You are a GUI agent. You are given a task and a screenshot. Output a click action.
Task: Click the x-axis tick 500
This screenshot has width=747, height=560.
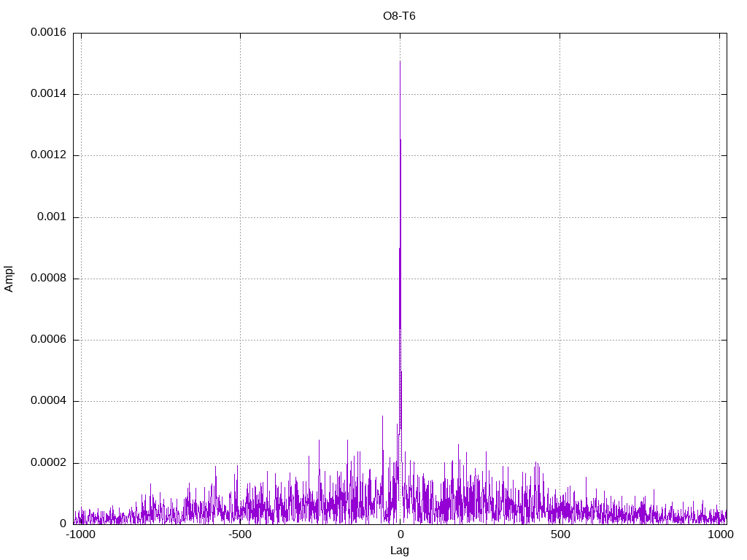560,534
